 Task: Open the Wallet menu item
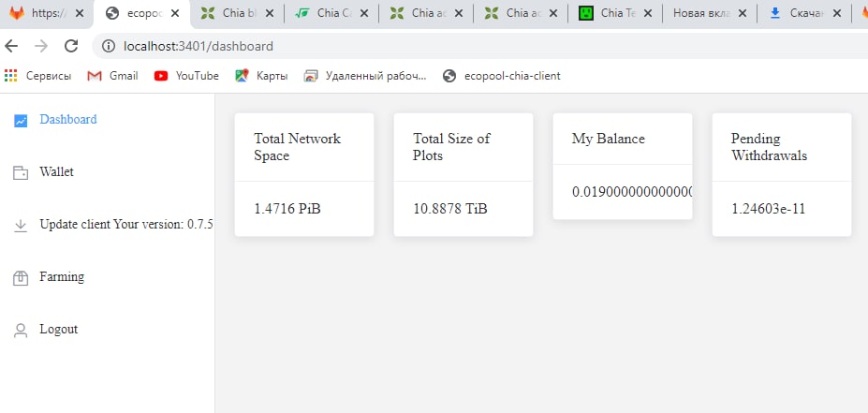[56, 172]
